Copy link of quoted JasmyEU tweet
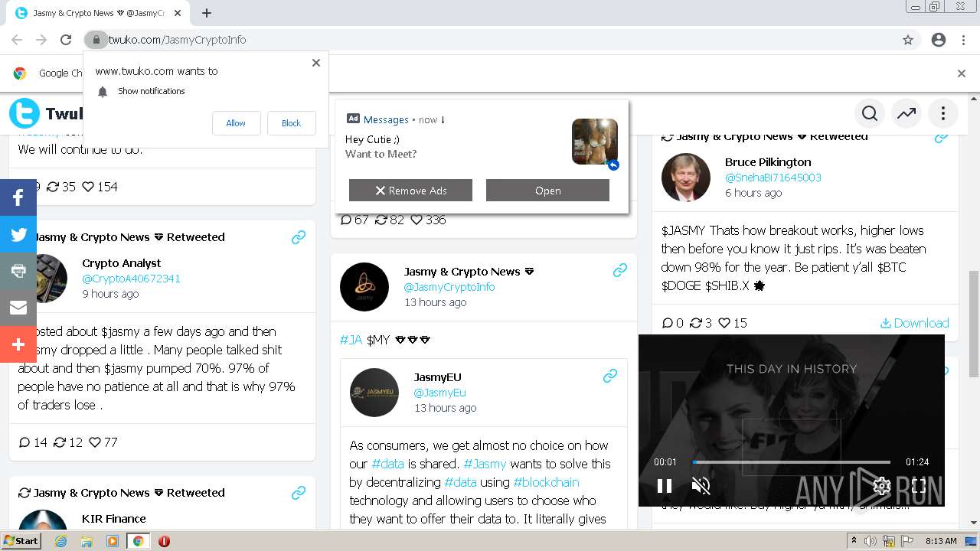Screen dimensions: 980x551 610,376
